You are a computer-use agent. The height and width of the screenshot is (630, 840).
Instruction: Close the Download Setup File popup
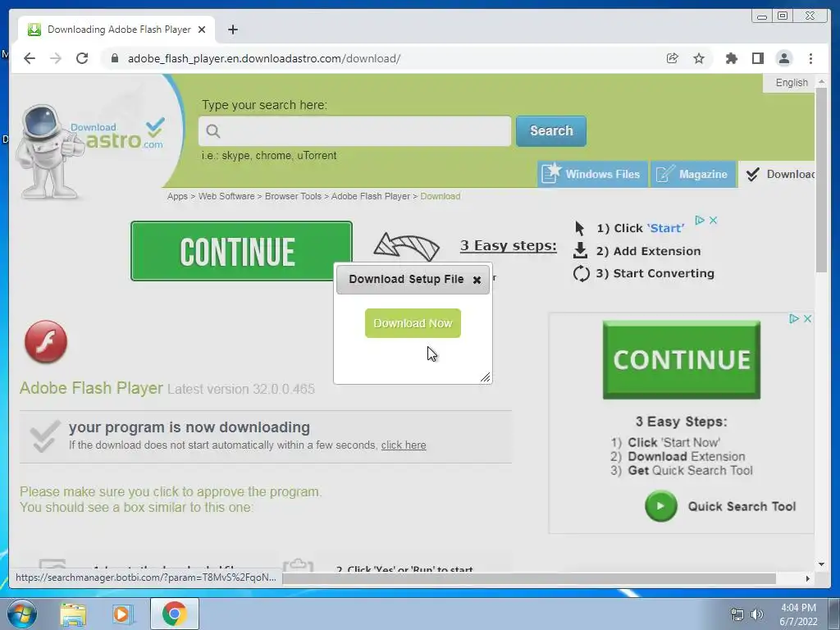coord(477,280)
